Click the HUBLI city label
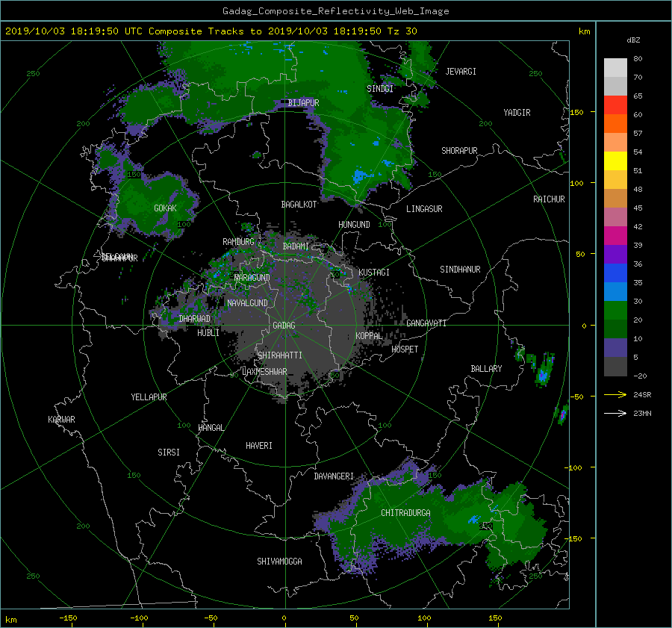This screenshot has width=672, height=628. point(208,333)
